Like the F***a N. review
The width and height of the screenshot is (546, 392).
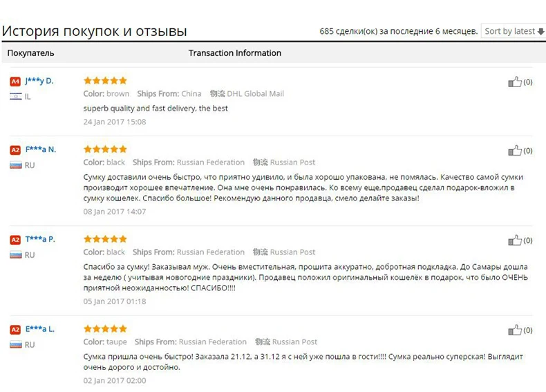pyautogui.click(x=515, y=151)
